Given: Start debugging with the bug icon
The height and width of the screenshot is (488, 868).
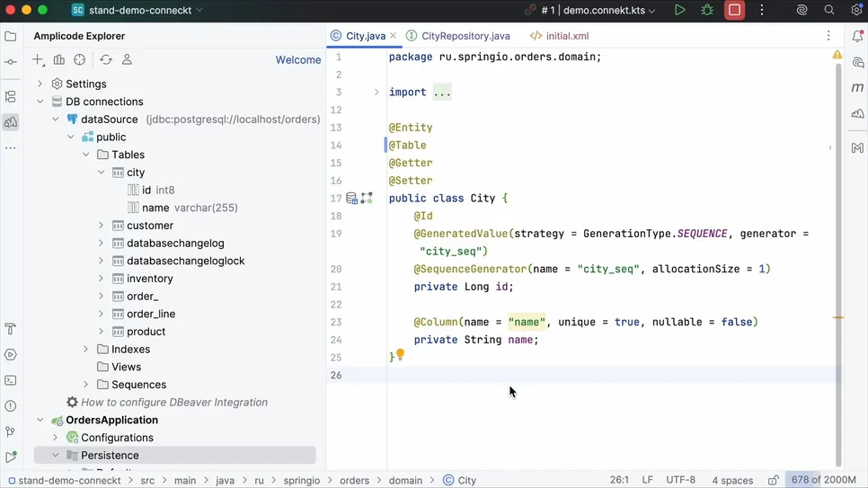Looking at the screenshot, I should tap(707, 11).
